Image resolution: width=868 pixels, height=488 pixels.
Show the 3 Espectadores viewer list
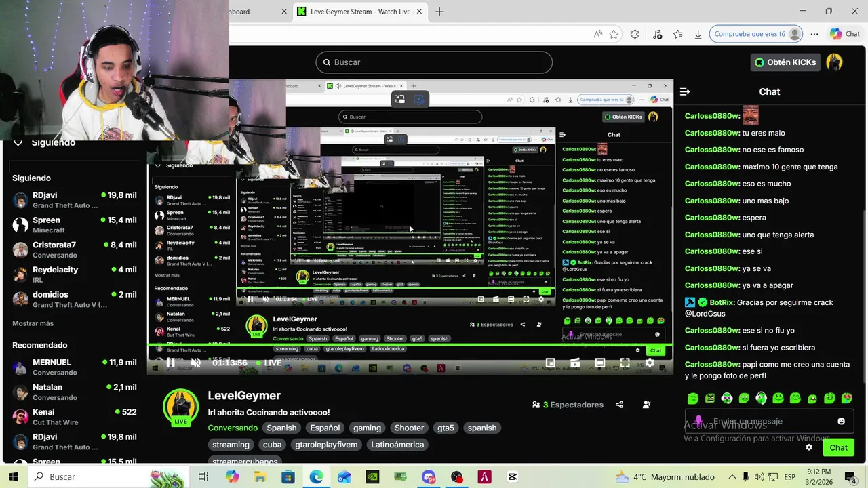point(568,405)
